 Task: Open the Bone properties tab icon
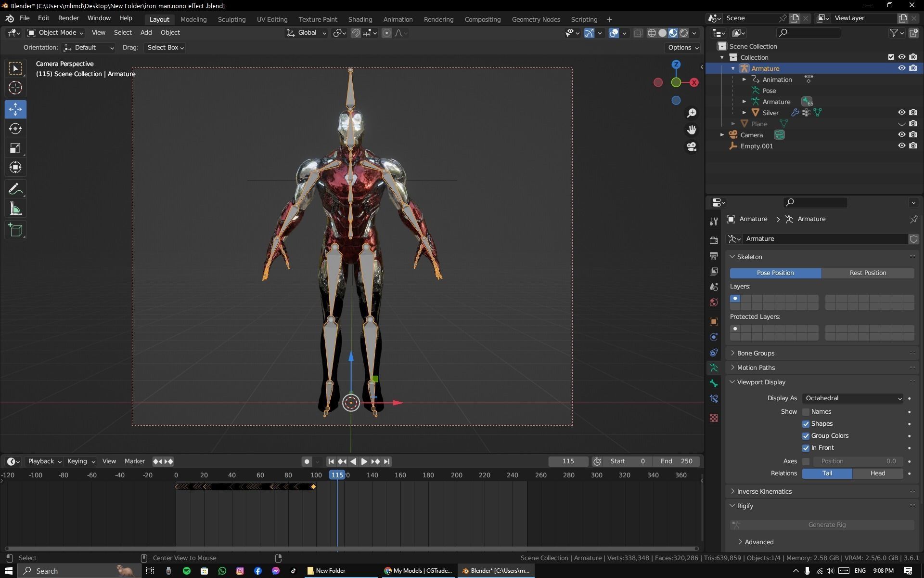click(x=714, y=383)
